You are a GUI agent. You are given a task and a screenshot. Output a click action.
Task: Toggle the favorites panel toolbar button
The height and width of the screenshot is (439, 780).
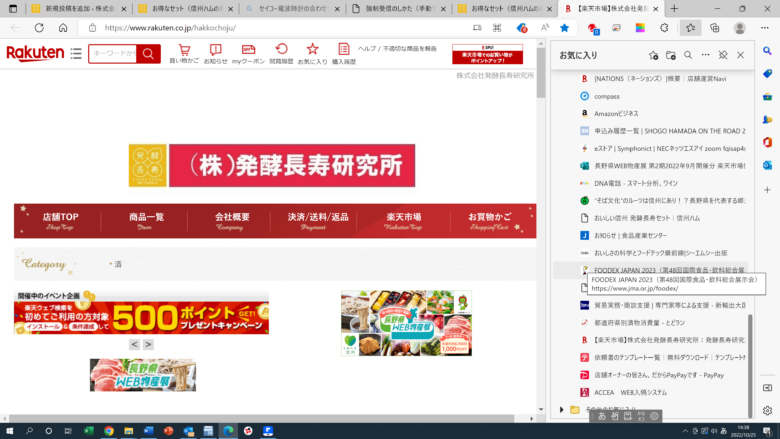(x=690, y=28)
